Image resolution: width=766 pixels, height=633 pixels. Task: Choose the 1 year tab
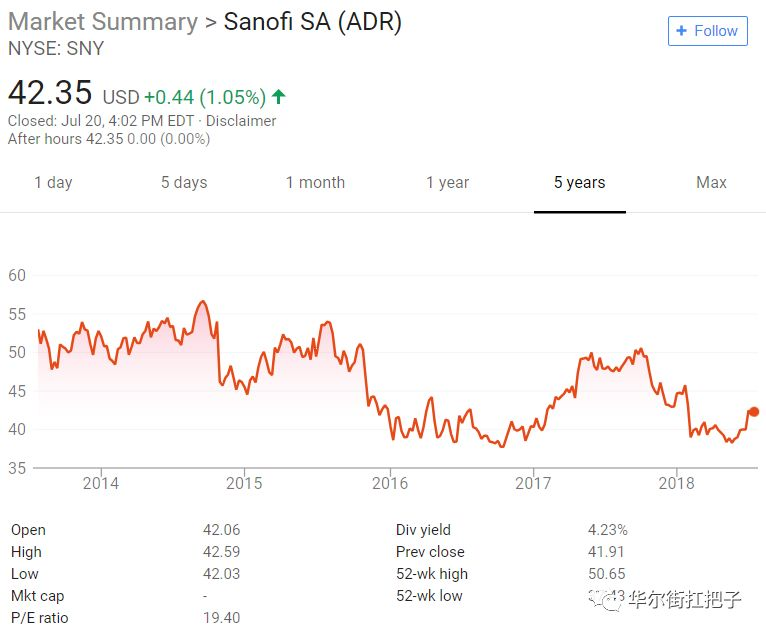click(447, 182)
